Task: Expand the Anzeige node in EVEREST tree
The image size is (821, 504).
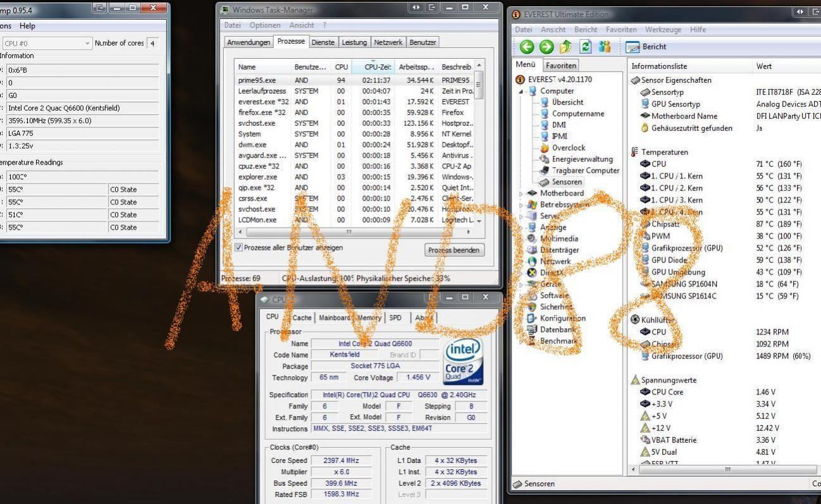Action: (x=521, y=228)
